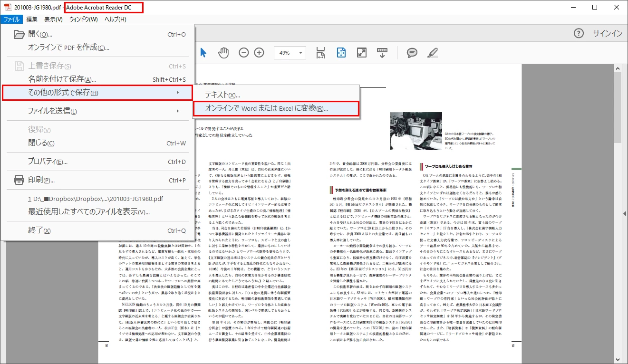This screenshot has width=628, height=364.
Task: Choose 閉じる(C) from the file menu
Action: tap(98, 143)
